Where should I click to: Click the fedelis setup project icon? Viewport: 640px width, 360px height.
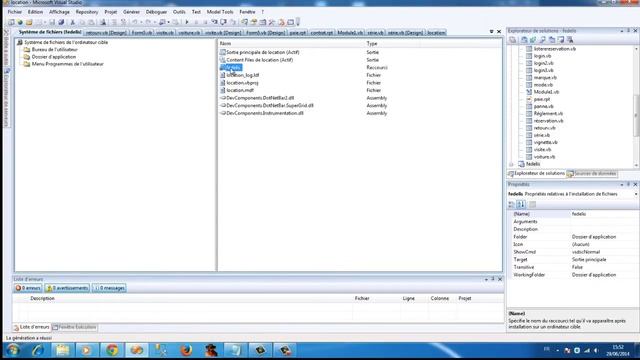click(521, 164)
